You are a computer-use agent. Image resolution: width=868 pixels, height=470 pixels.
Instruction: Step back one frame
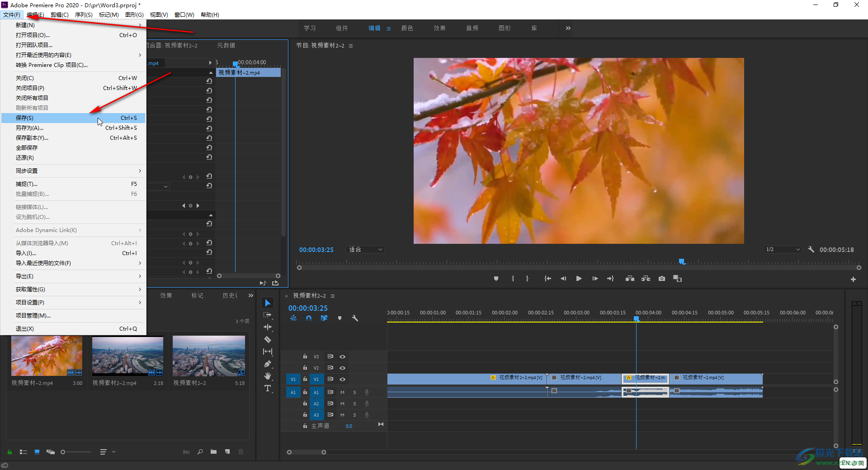click(x=563, y=279)
